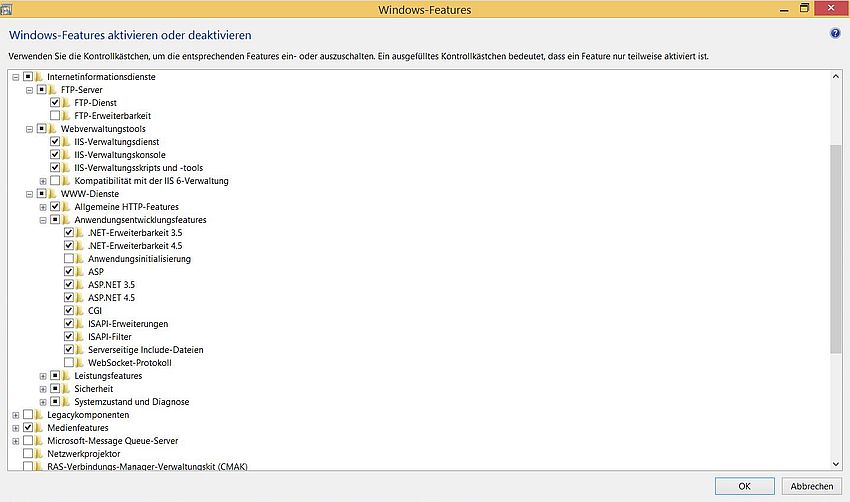The height and width of the screenshot is (502, 850).
Task: Click the folder icon next to Webverwaltungstools
Action: coord(53,128)
